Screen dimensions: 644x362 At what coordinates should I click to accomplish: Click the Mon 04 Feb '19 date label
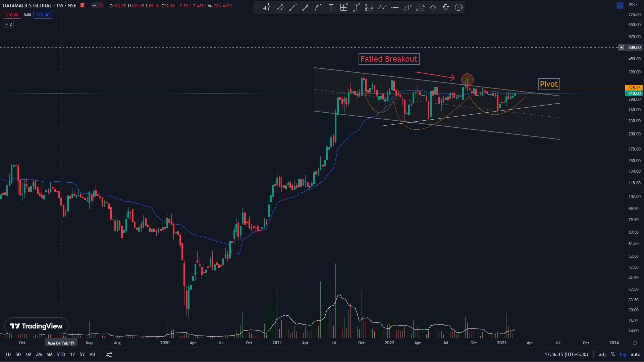pos(61,343)
